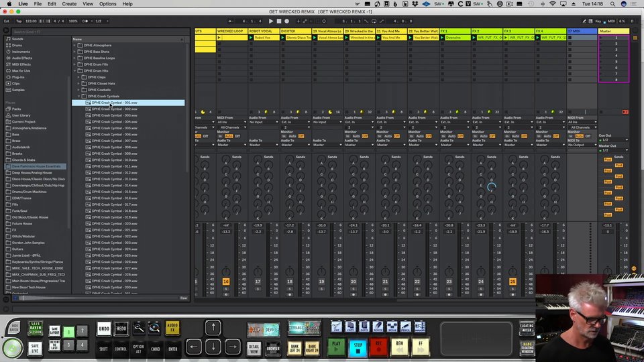This screenshot has width=644, height=362.
Task: Select Raven layout 1 button
Action: point(69,331)
